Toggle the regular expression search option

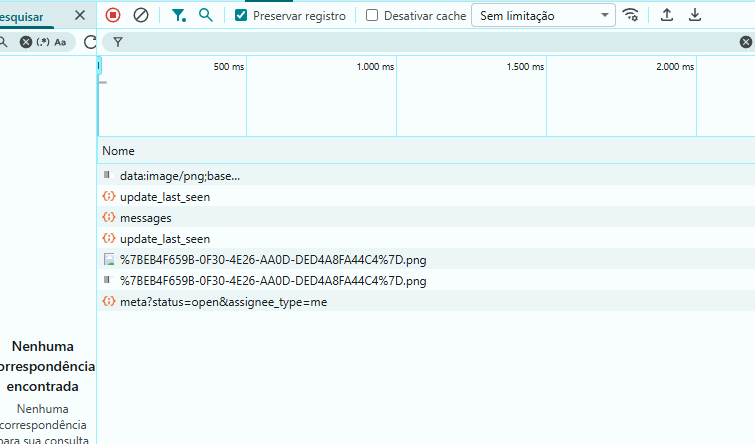coord(43,42)
